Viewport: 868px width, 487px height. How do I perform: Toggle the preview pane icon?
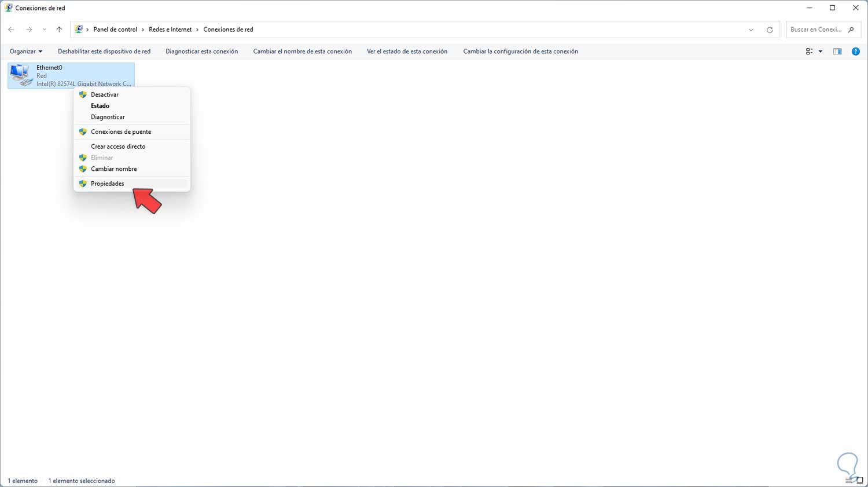coord(837,52)
